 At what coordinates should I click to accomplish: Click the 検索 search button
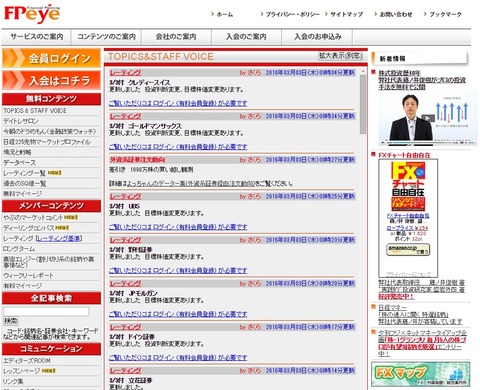click(x=11, y=321)
